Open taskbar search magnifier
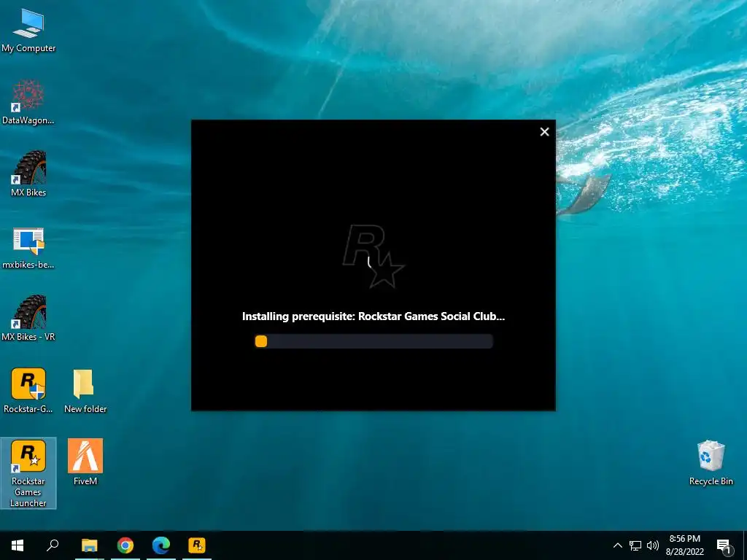 coord(53,545)
